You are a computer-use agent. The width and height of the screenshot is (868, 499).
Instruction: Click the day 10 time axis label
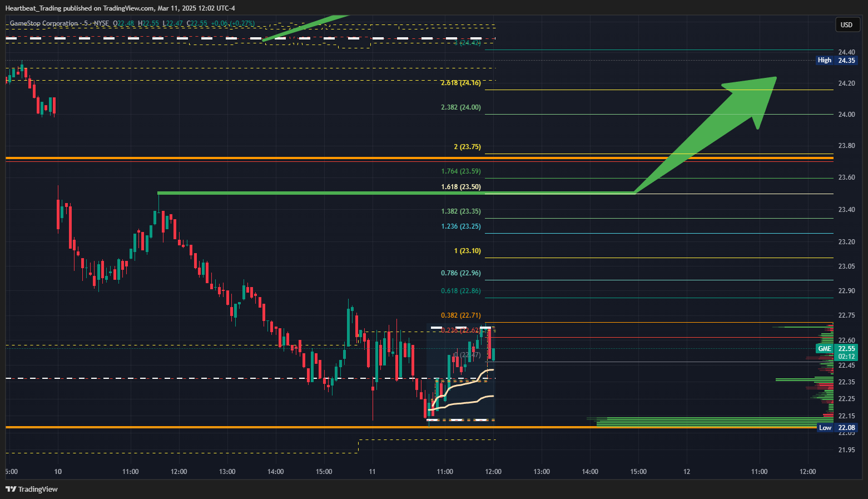[x=58, y=472]
